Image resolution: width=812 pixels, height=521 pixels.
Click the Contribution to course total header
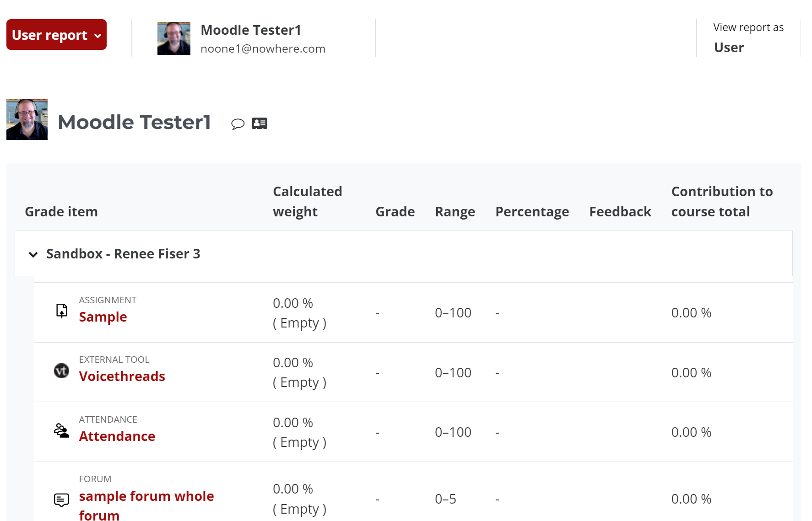click(721, 201)
